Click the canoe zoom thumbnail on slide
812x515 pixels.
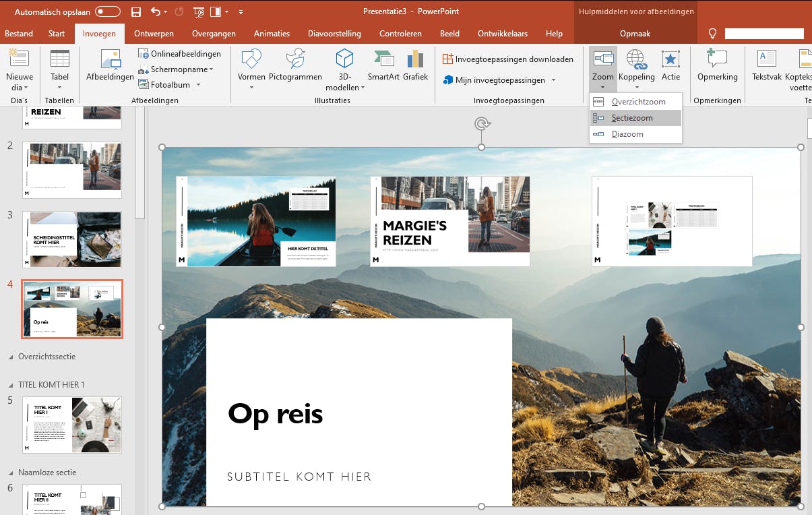coord(256,221)
